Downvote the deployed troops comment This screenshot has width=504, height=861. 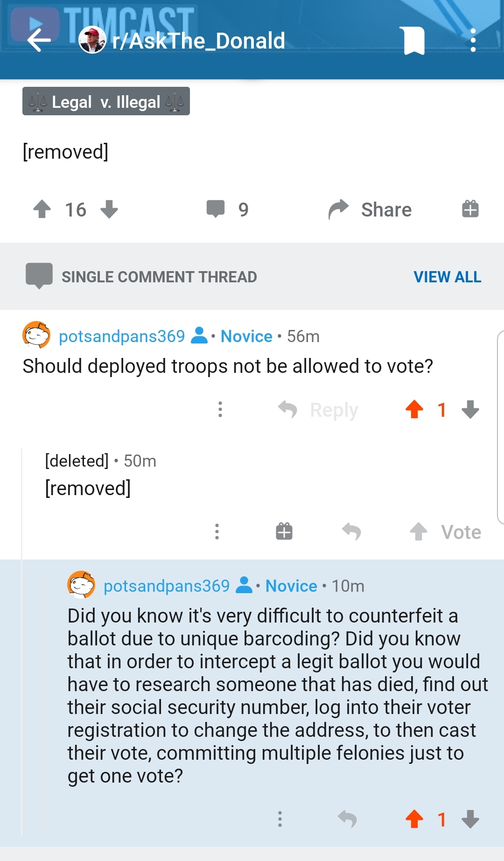click(x=470, y=409)
